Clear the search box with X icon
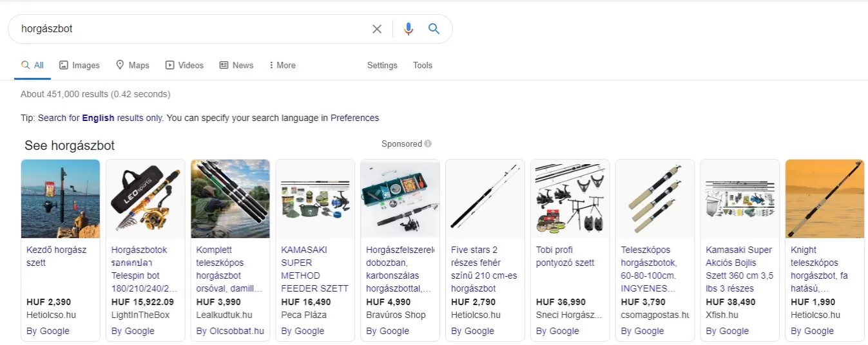The image size is (868, 345). [377, 29]
